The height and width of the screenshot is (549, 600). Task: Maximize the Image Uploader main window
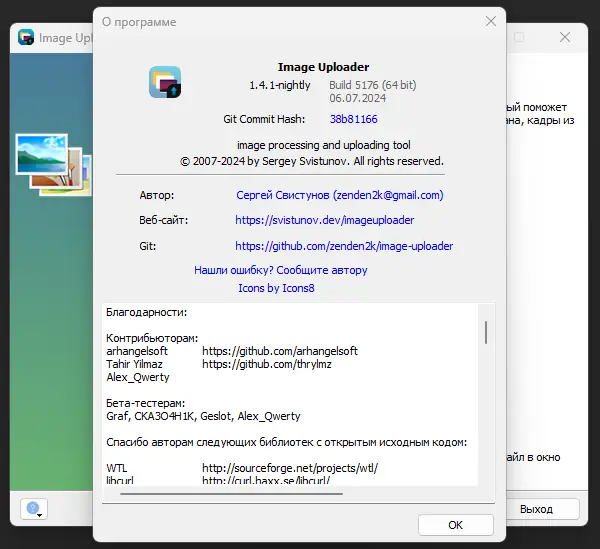(519, 37)
